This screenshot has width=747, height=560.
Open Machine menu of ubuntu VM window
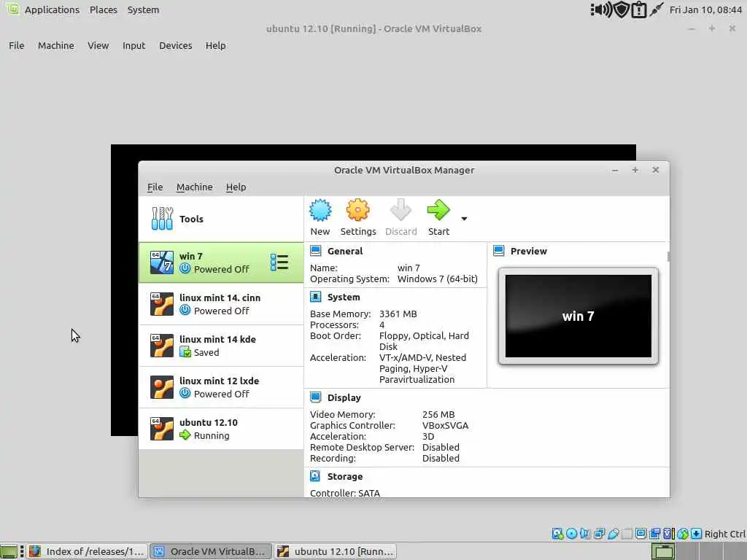[55, 46]
